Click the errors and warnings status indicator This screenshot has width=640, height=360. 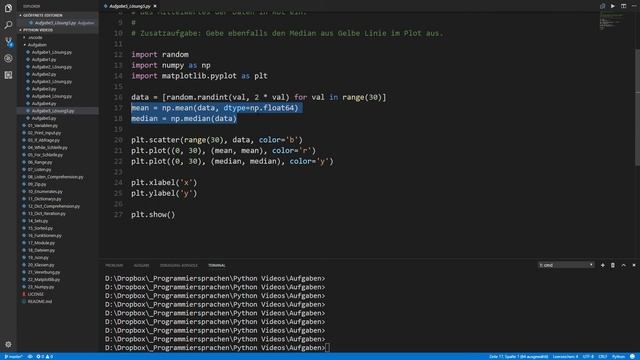click(44, 356)
